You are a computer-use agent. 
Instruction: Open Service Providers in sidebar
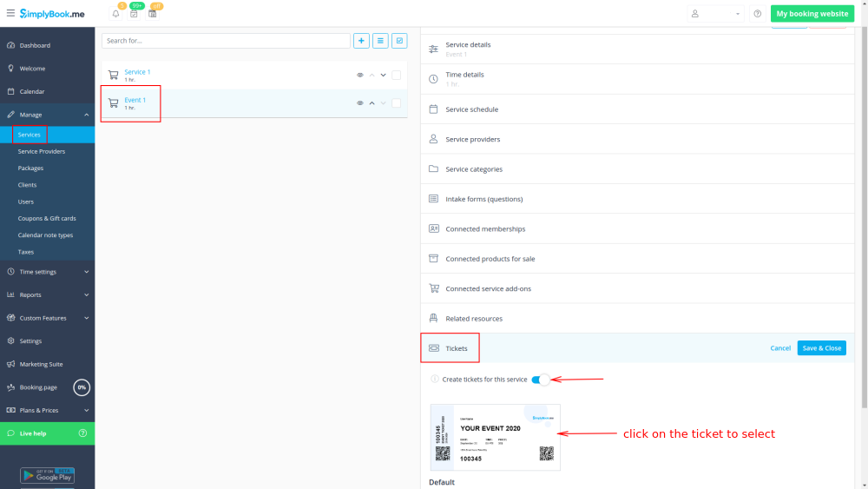point(41,151)
